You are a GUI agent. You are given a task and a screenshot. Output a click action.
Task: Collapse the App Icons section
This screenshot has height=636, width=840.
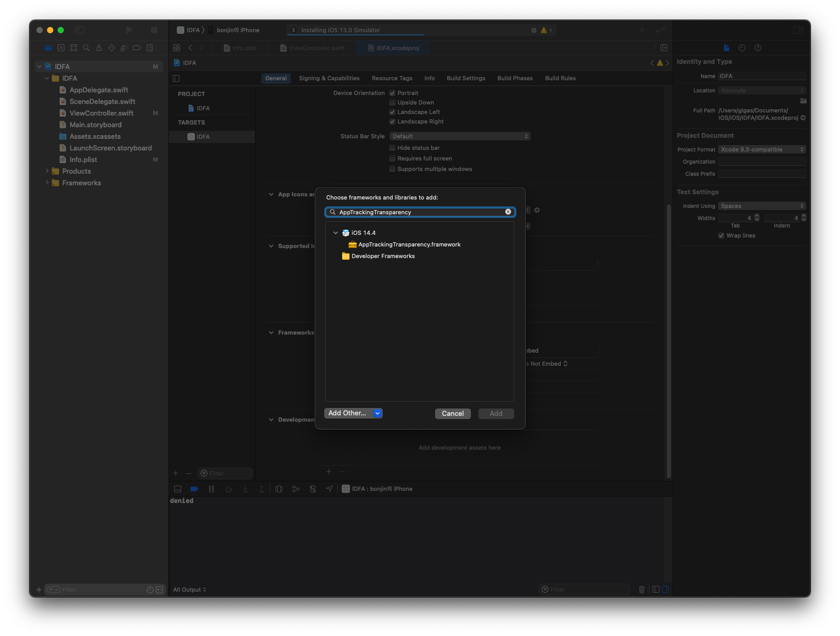271,194
